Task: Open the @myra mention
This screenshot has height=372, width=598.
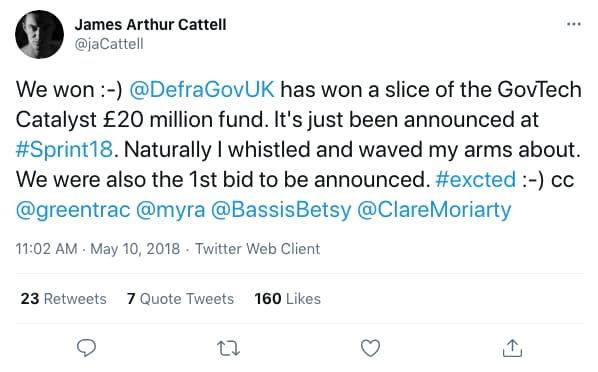Action: click(x=170, y=210)
